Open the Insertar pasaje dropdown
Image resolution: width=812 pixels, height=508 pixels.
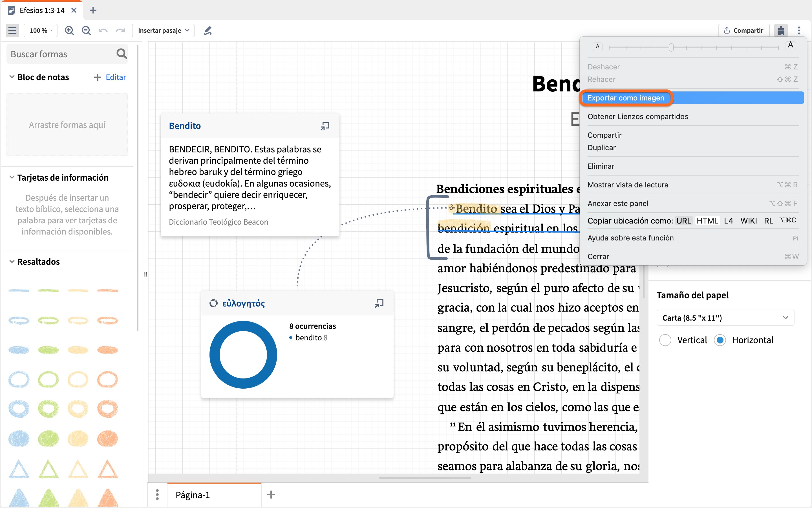click(x=164, y=30)
